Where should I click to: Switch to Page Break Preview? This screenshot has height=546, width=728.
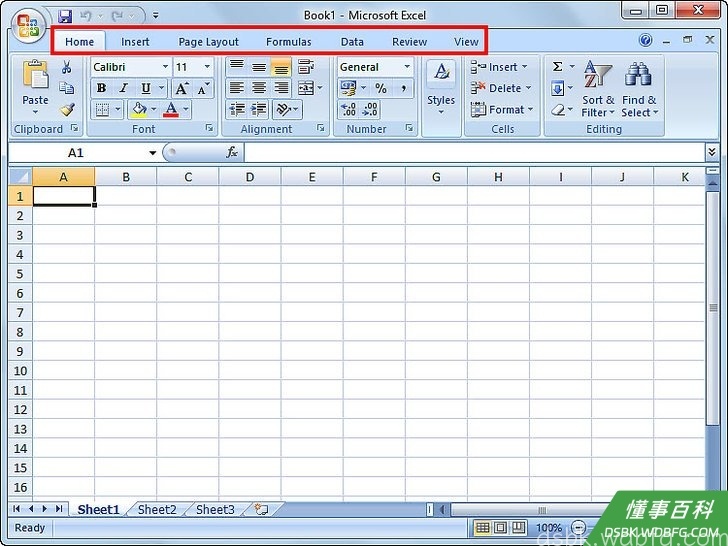click(519, 527)
